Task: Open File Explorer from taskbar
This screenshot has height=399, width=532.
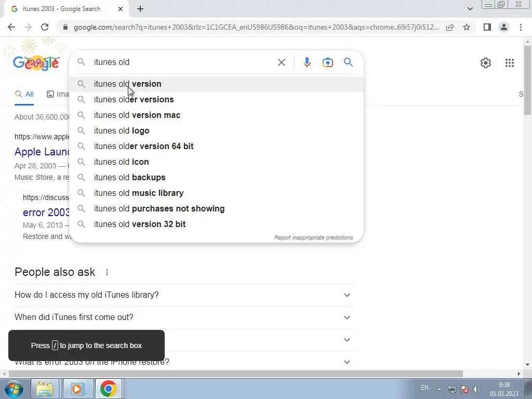Action: [x=45, y=389]
